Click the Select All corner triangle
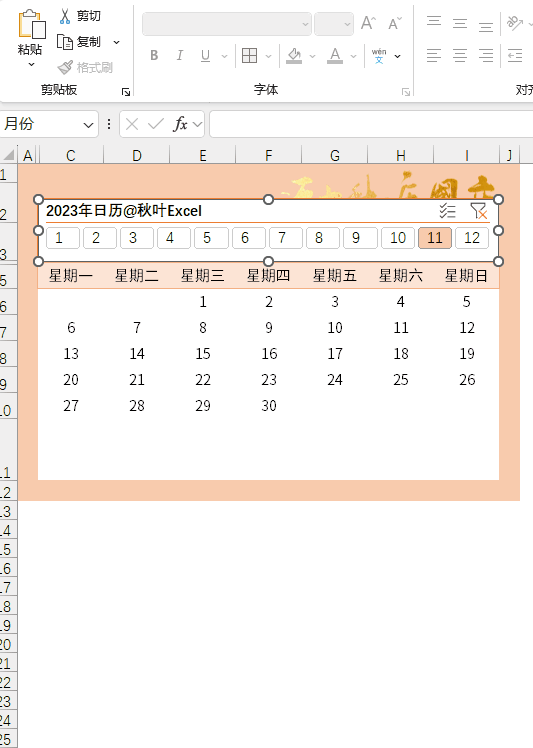Viewport: 533px width, 748px height. [9, 155]
